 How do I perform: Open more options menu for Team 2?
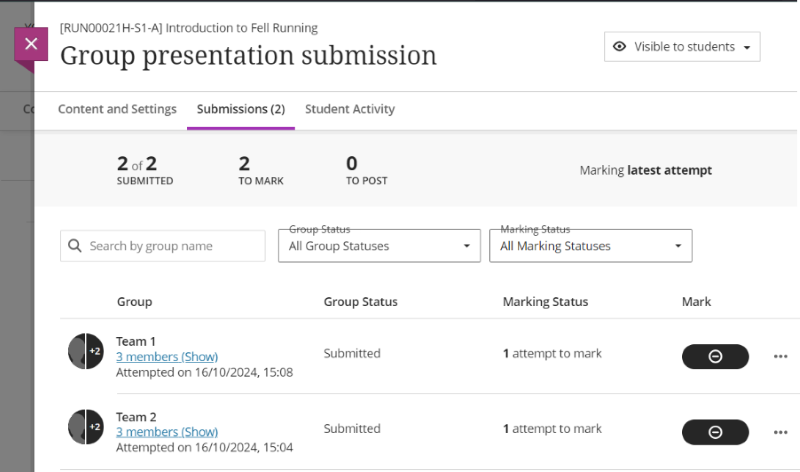780,432
